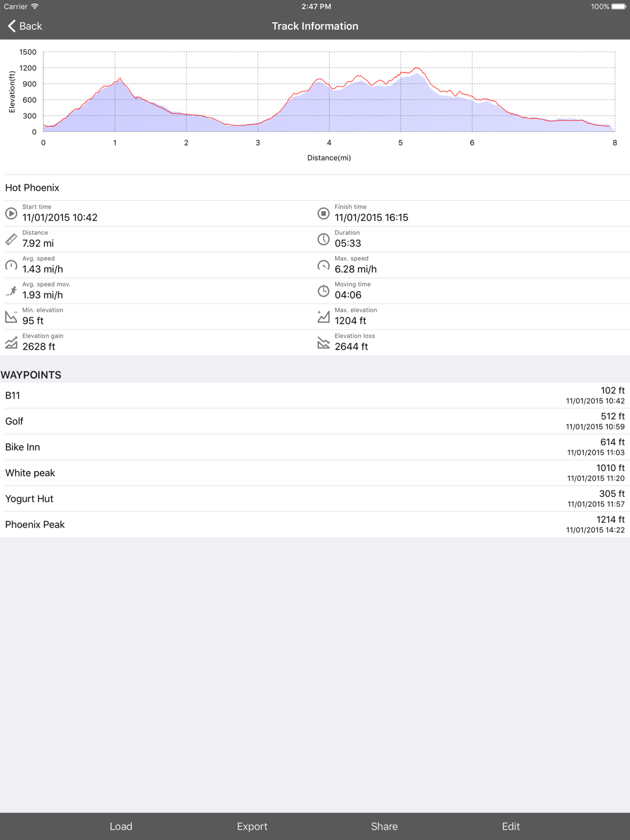The height and width of the screenshot is (840, 630).
Task: Click the finish time stop icon
Action: (323, 213)
